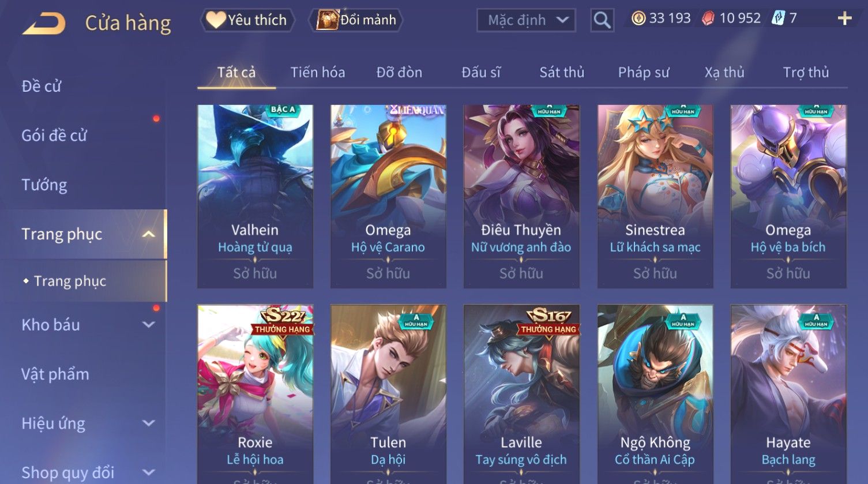Screen dimensions: 868x484
Task: Select the Pháp sư filter tab
Action: [644, 72]
